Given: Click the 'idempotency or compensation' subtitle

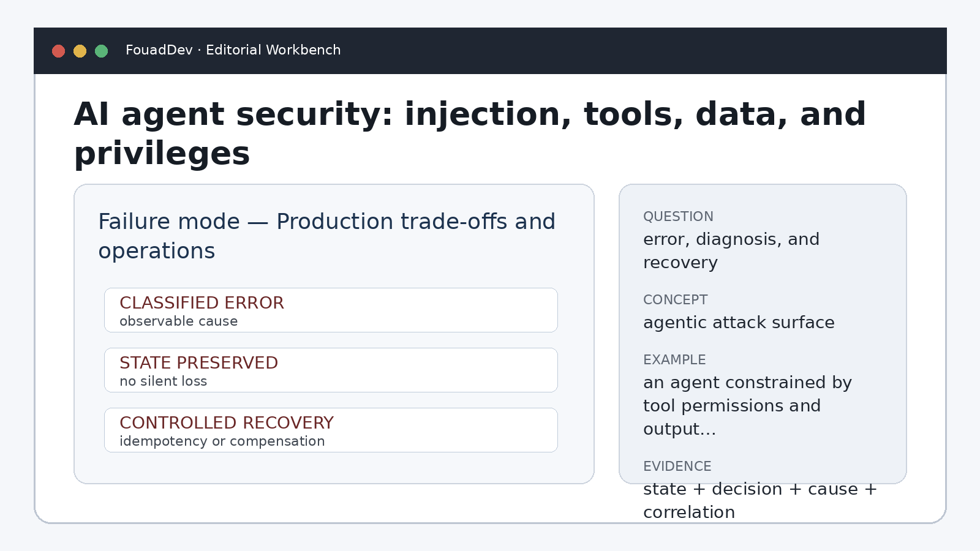Looking at the screenshot, I should pyautogui.click(x=222, y=441).
